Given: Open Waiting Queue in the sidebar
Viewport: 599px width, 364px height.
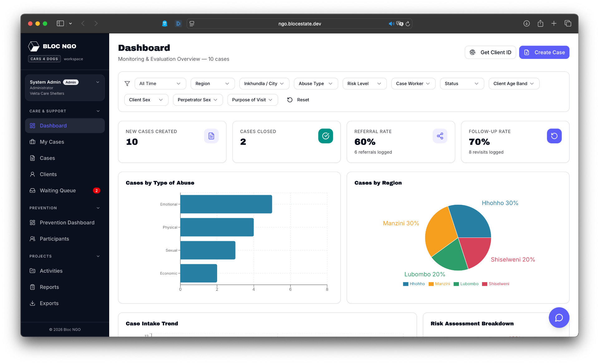Looking at the screenshot, I should pyautogui.click(x=65, y=190).
